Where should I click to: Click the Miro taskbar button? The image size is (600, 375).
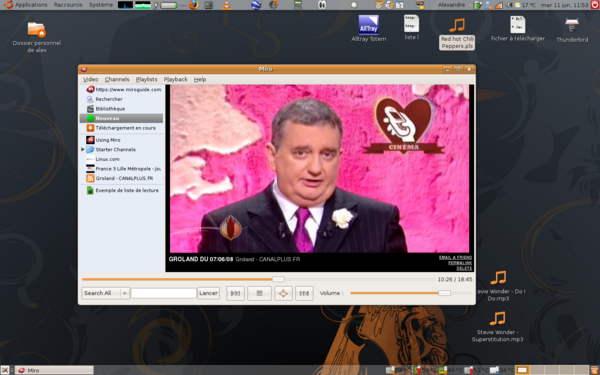(54, 370)
